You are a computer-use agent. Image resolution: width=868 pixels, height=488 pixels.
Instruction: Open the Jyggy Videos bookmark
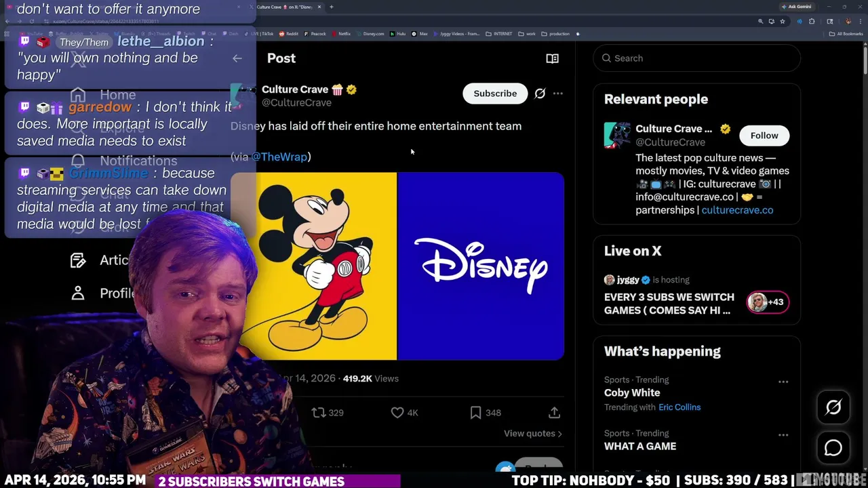click(x=457, y=34)
